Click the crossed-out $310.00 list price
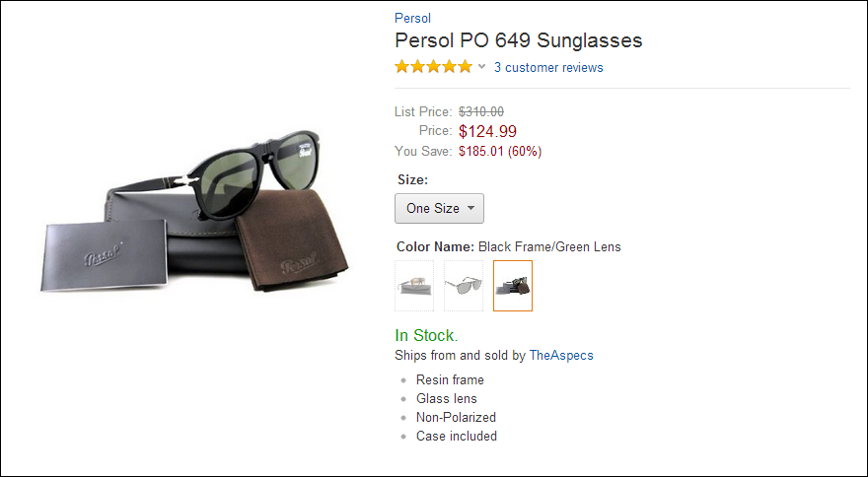The width and height of the screenshot is (868, 477). pyautogui.click(x=481, y=111)
